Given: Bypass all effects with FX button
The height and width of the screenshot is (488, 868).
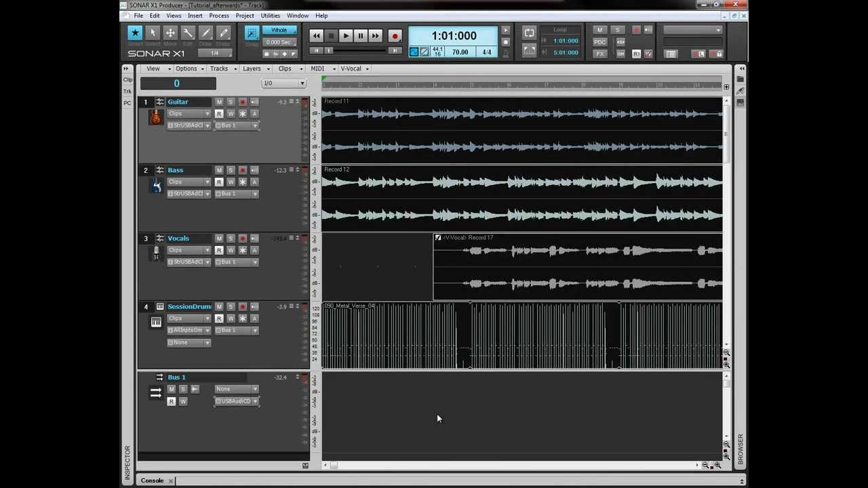Looking at the screenshot, I should [599, 54].
